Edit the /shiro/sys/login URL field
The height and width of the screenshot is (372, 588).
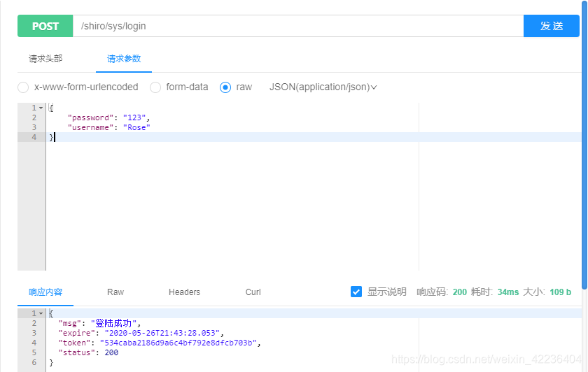pos(298,26)
